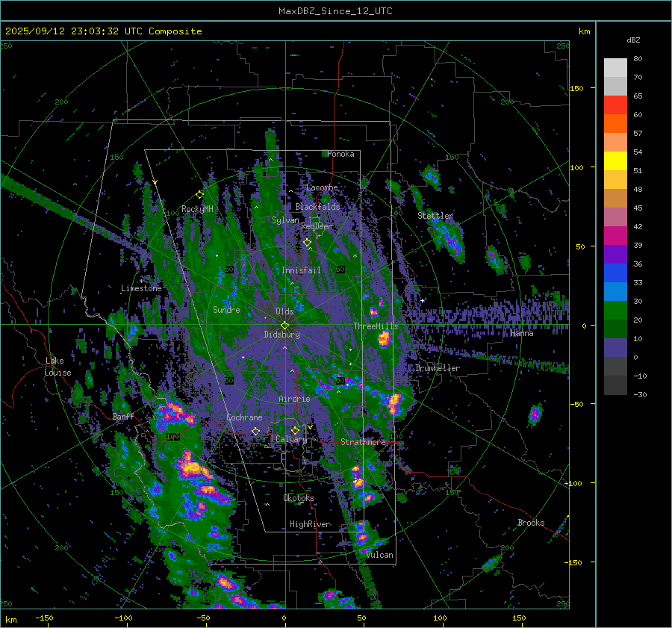Click the Stettler label
Screen dimensions: 672x628
pyautogui.click(x=435, y=216)
